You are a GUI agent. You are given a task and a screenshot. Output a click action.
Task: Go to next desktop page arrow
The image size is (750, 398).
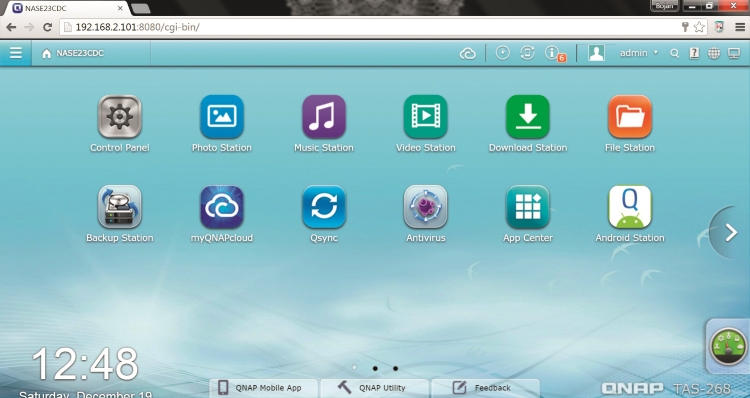click(x=730, y=232)
